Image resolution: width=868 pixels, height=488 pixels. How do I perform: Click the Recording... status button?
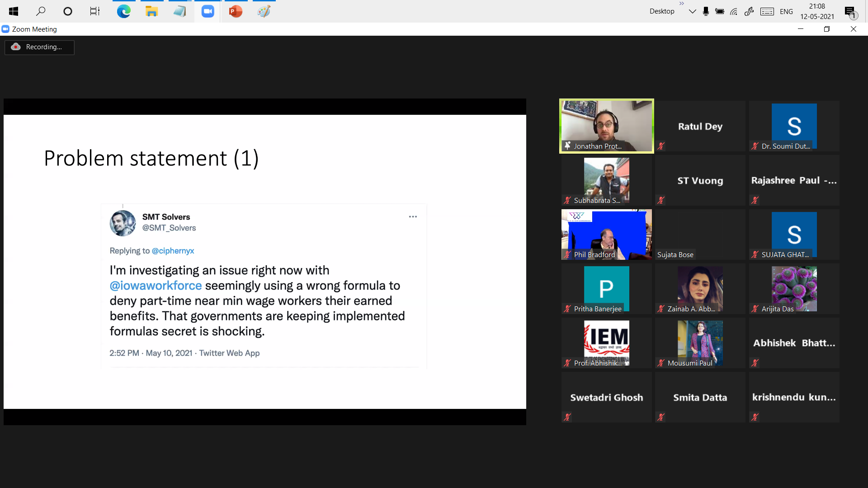point(39,47)
